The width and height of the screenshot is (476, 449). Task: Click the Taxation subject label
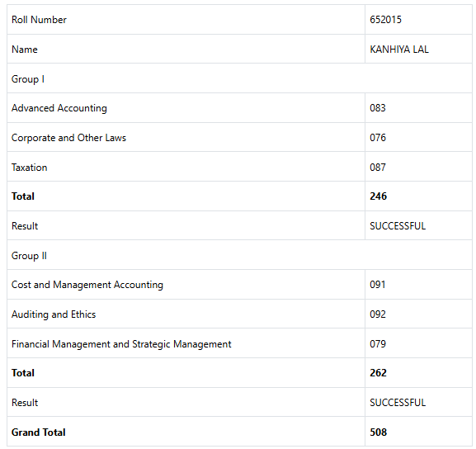[29, 168]
